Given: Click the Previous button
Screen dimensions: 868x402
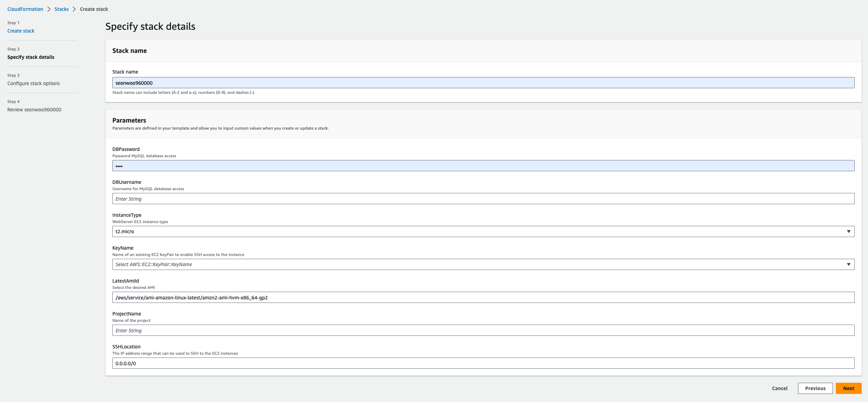Looking at the screenshot, I should tap(815, 388).
